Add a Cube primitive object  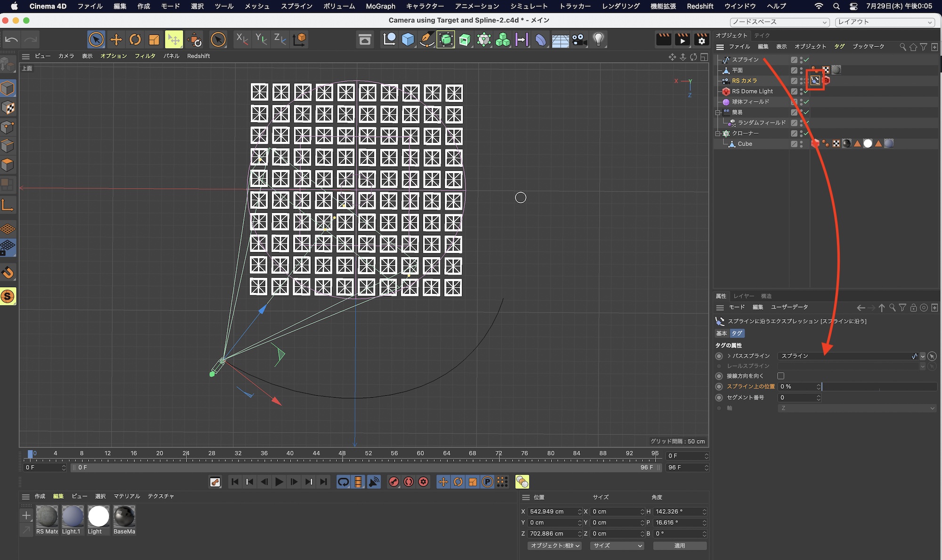(x=408, y=40)
